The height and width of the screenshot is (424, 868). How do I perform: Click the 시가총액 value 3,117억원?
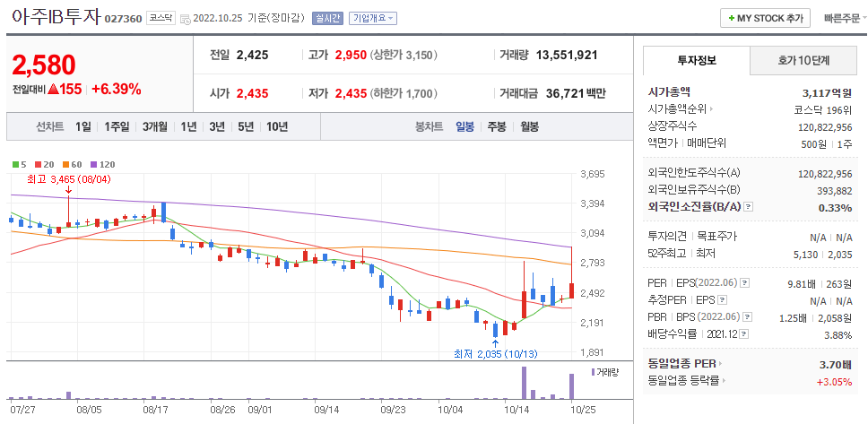(x=827, y=92)
